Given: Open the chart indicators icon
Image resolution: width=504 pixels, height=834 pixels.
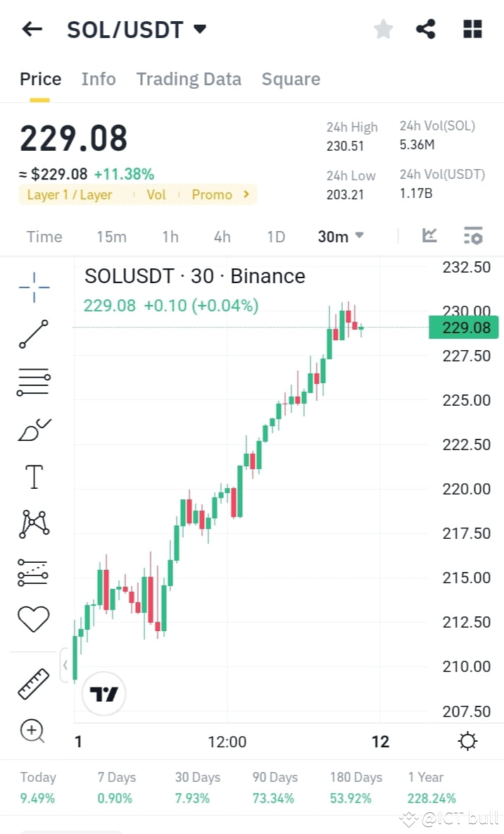Looking at the screenshot, I should coord(429,237).
